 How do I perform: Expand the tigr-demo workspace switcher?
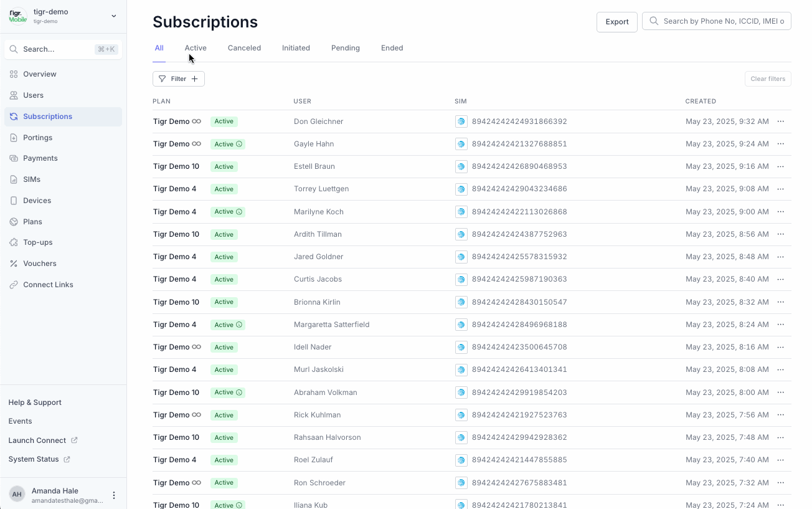113,16
